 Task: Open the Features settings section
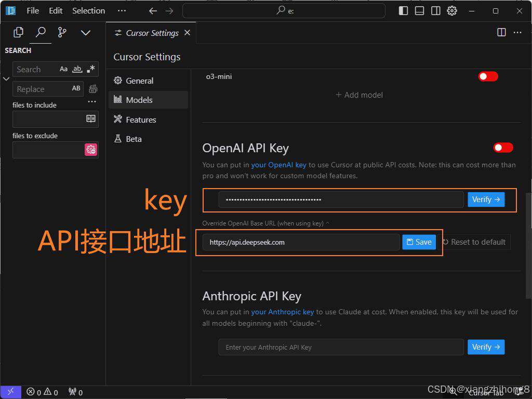tap(148, 119)
